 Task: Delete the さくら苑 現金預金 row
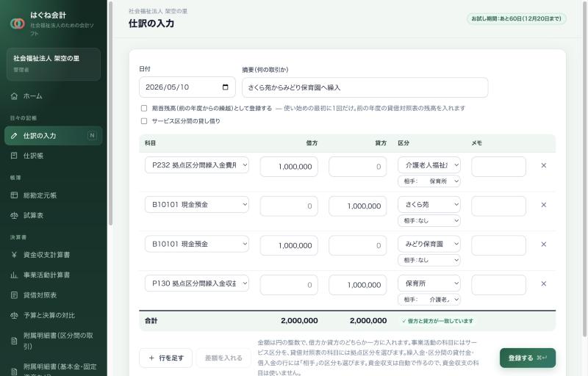543,205
